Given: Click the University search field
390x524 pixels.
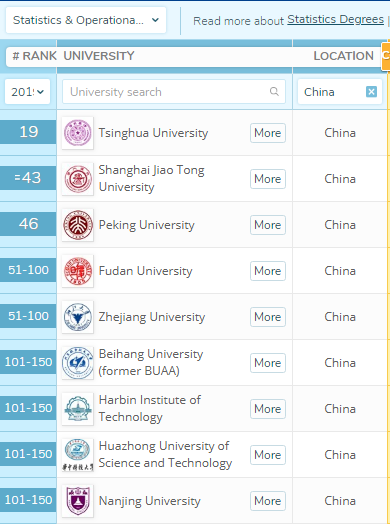Looking at the screenshot, I should (x=174, y=92).
